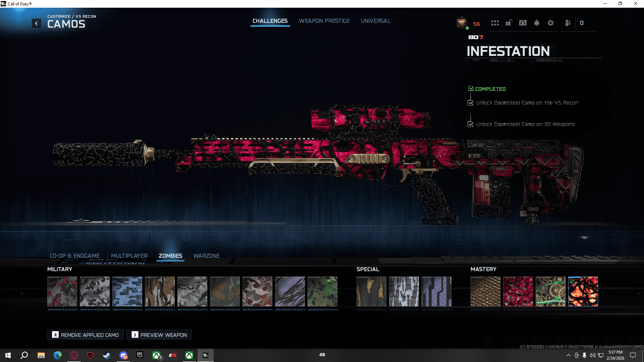644x362 pixels.
Task: Click the Steam icon in the taskbar
Action: click(x=107, y=355)
